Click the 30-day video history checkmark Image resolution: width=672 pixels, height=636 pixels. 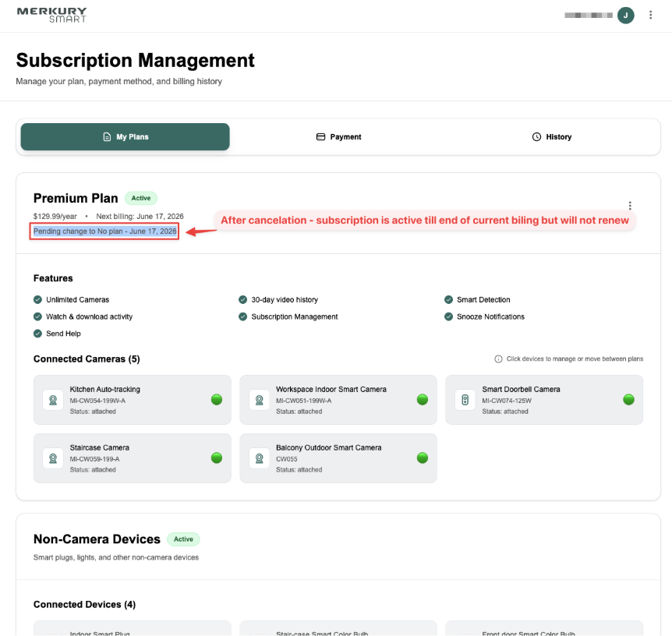point(242,299)
